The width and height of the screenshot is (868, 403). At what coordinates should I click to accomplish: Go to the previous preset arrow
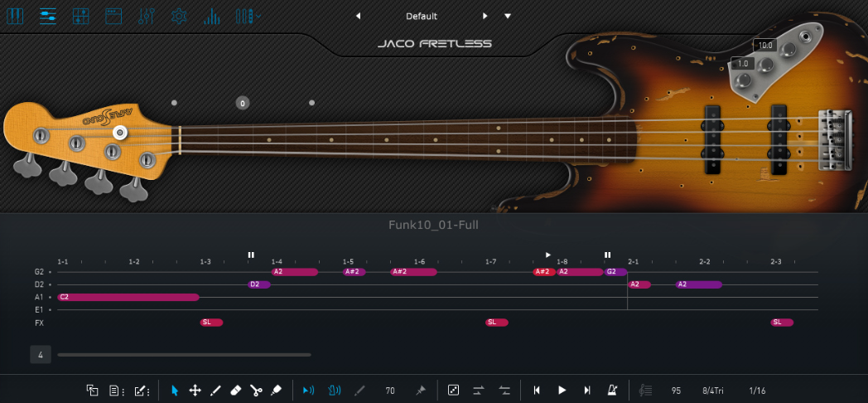358,16
